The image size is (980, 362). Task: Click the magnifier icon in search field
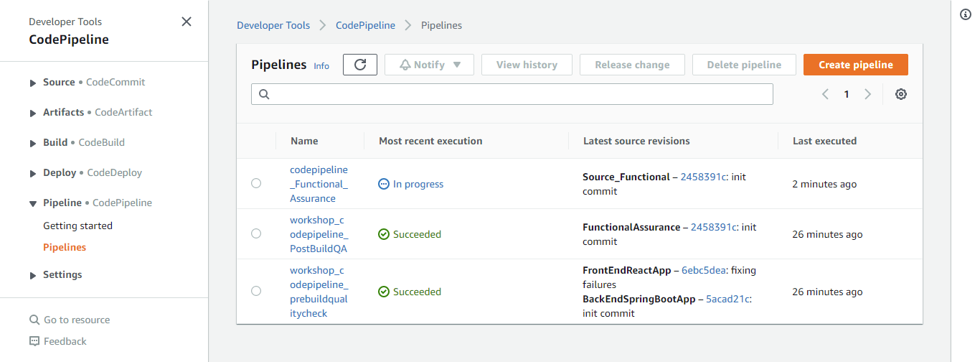coord(263,94)
